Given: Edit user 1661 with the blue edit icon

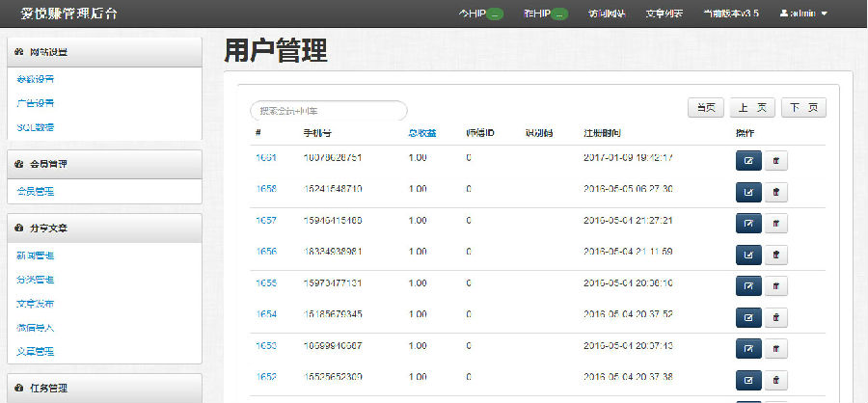Looking at the screenshot, I should point(748,161).
